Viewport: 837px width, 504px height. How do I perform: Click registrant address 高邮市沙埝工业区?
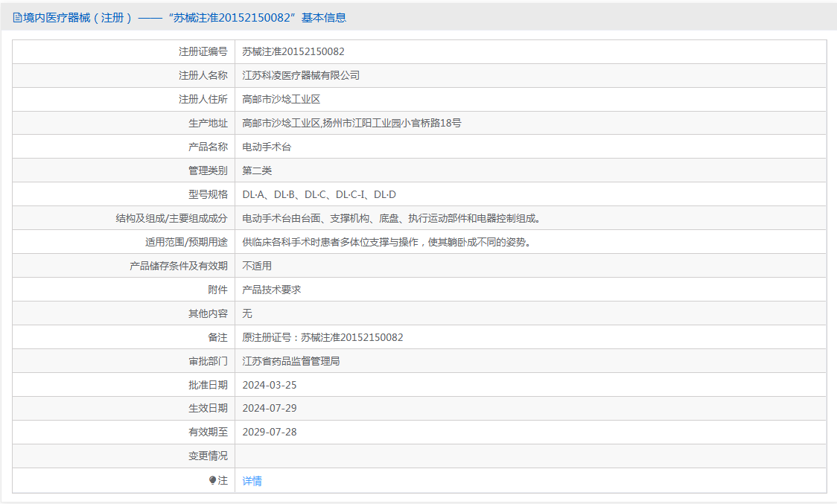click(x=281, y=99)
